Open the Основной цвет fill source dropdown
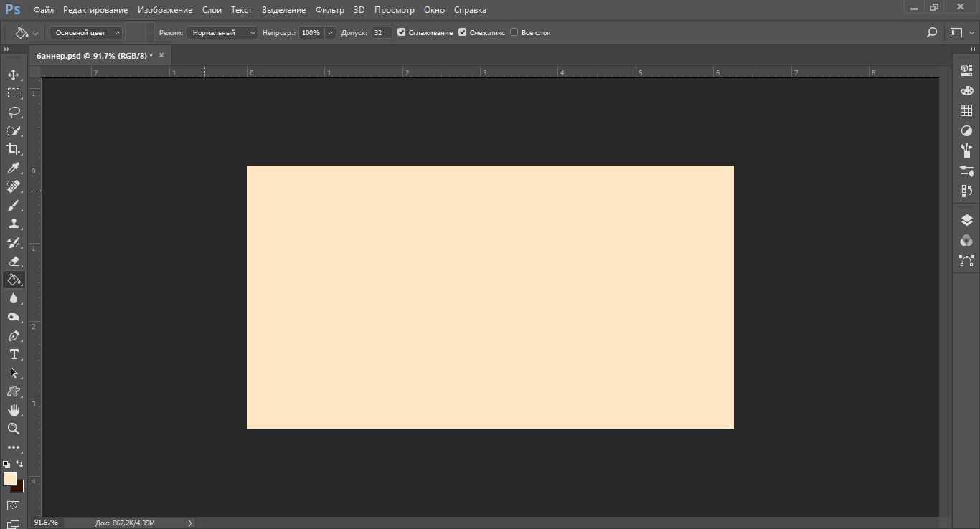 point(86,32)
